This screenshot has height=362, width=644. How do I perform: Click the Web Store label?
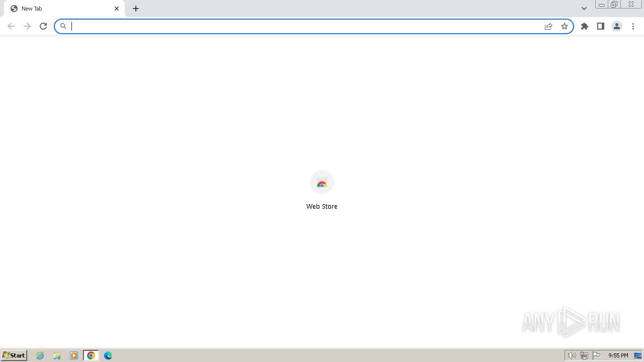click(322, 206)
